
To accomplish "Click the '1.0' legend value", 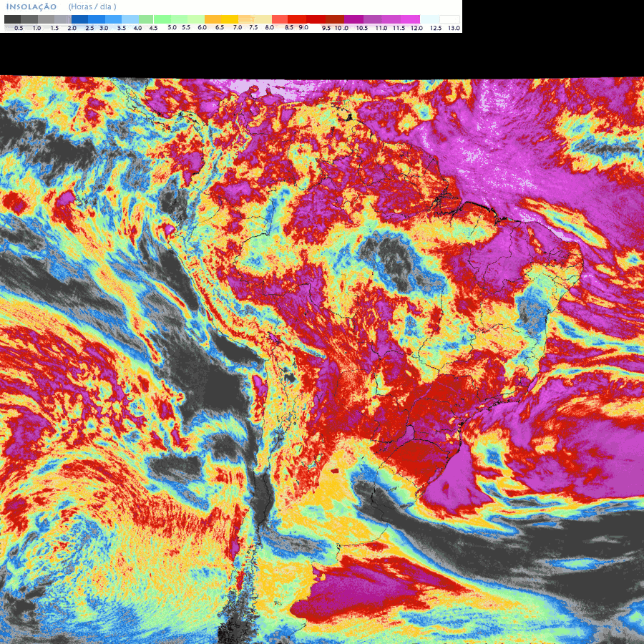I will click(36, 28).
